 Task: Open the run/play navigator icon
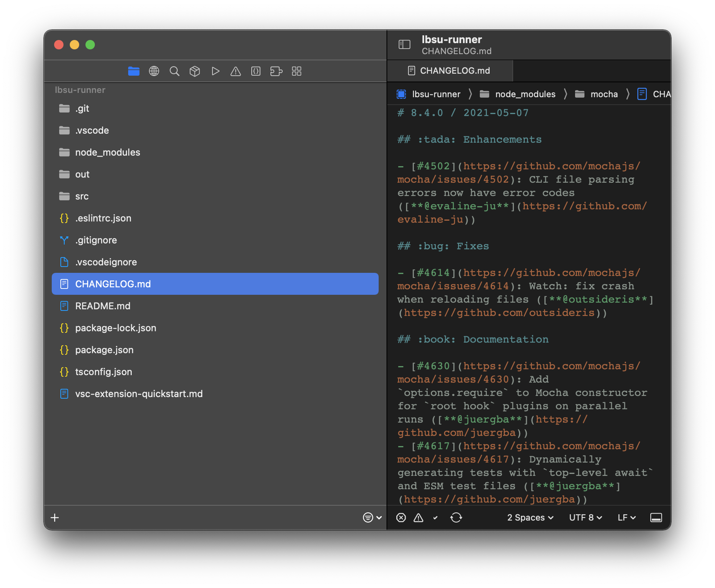tap(215, 71)
